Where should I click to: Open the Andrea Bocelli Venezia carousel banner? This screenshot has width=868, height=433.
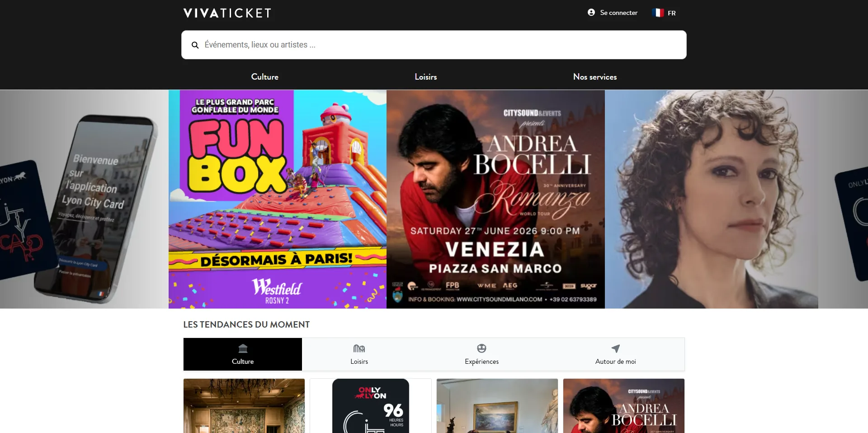tap(495, 199)
